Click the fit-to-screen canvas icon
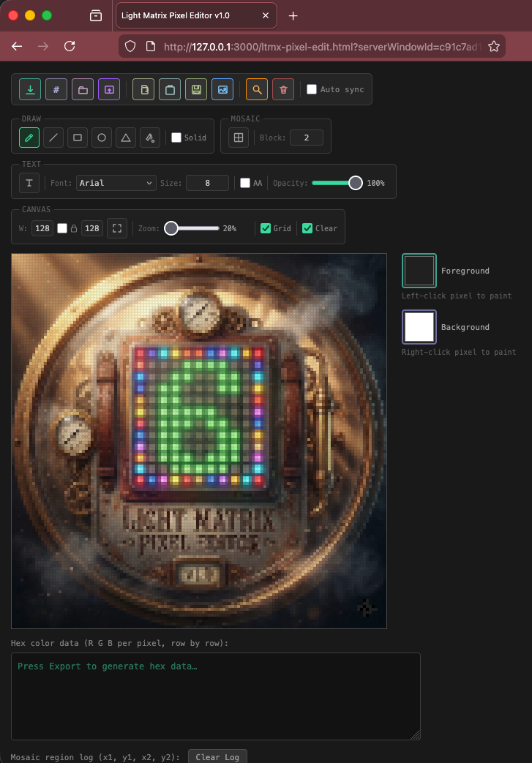The image size is (532, 763). click(x=117, y=228)
